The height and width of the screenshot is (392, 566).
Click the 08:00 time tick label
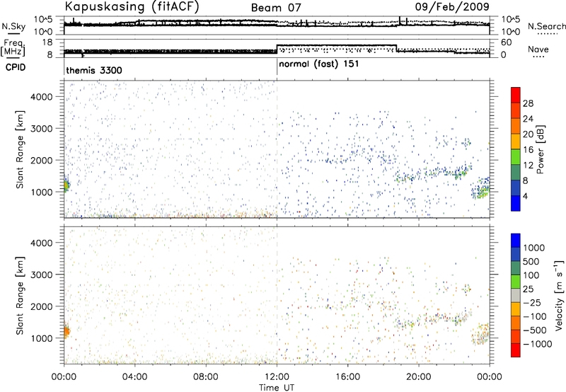pyautogui.click(x=206, y=377)
